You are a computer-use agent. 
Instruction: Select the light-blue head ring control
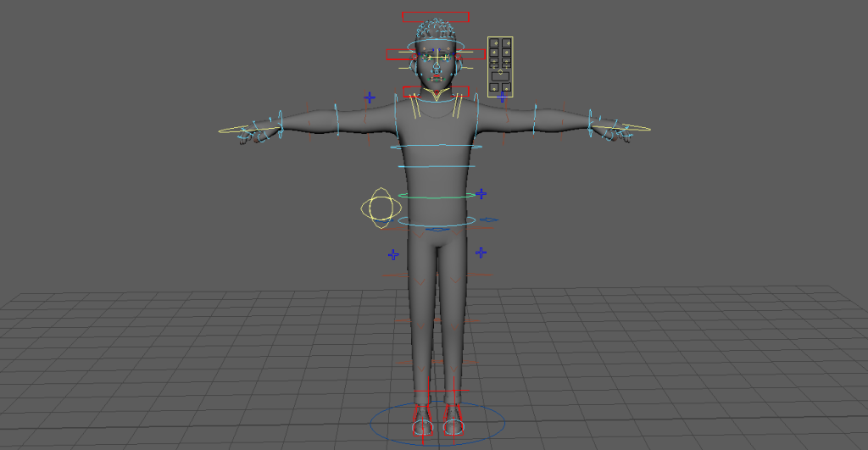437,45
